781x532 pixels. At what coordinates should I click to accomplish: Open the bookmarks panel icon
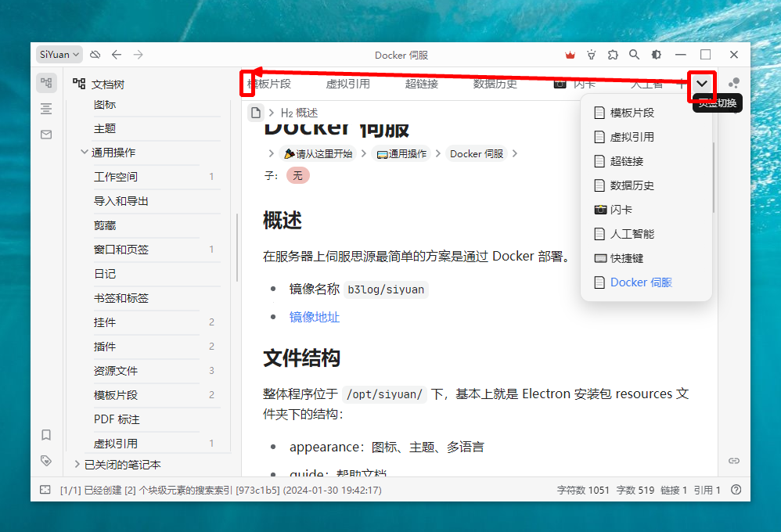point(46,435)
